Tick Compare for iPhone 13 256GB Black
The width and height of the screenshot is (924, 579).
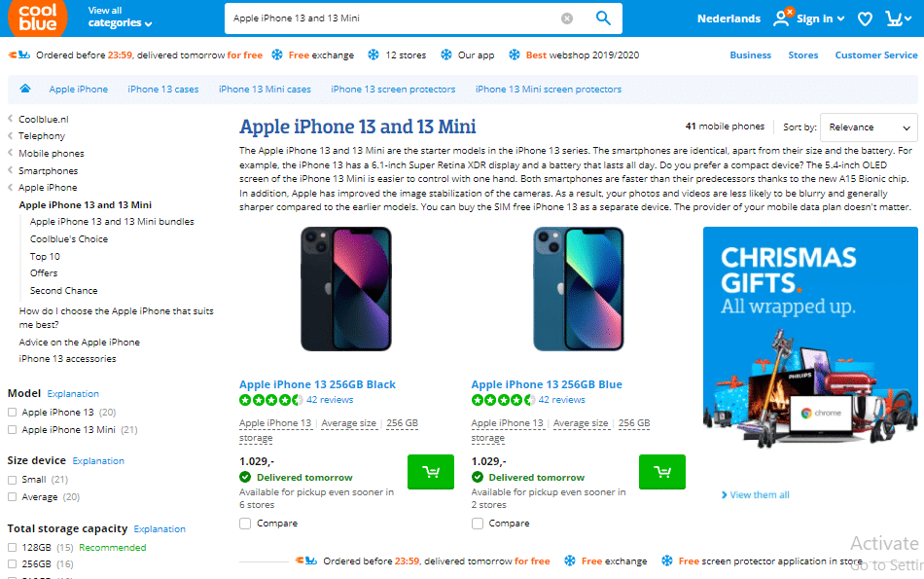[245, 524]
